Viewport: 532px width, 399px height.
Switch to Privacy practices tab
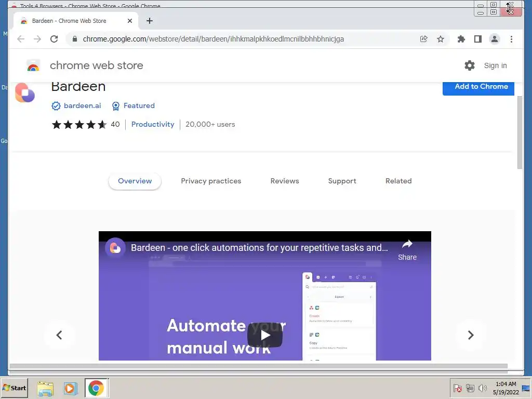211,181
